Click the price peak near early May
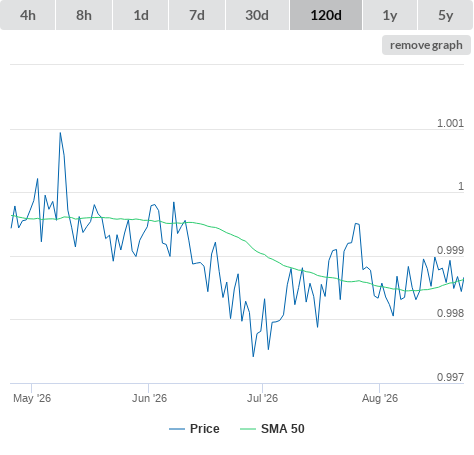Image resolution: width=474 pixels, height=455 pixels. click(60, 133)
